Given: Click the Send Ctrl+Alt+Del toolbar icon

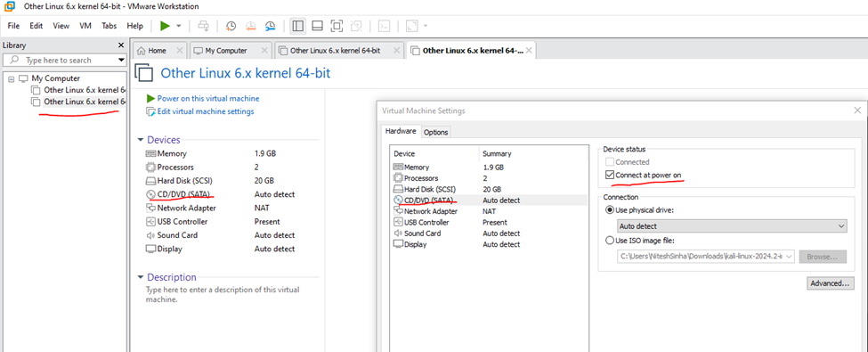Looking at the screenshot, I should point(204,26).
